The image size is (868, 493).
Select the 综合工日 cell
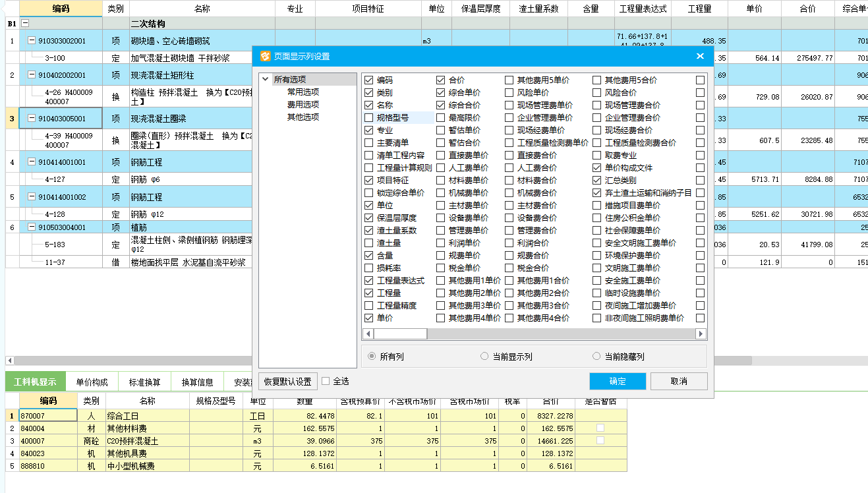click(147, 416)
